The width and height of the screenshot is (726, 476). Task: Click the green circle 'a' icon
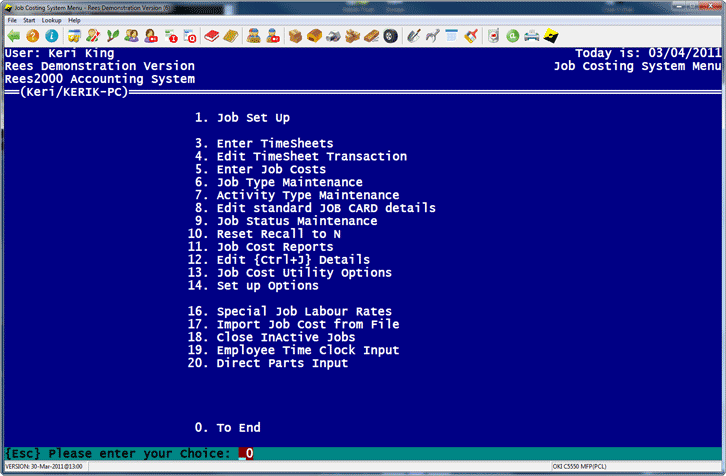[512, 36]
